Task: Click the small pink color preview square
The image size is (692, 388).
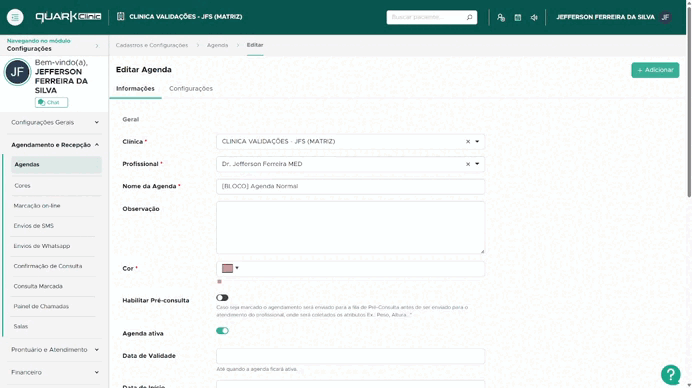Action: [x=219, y=282]
